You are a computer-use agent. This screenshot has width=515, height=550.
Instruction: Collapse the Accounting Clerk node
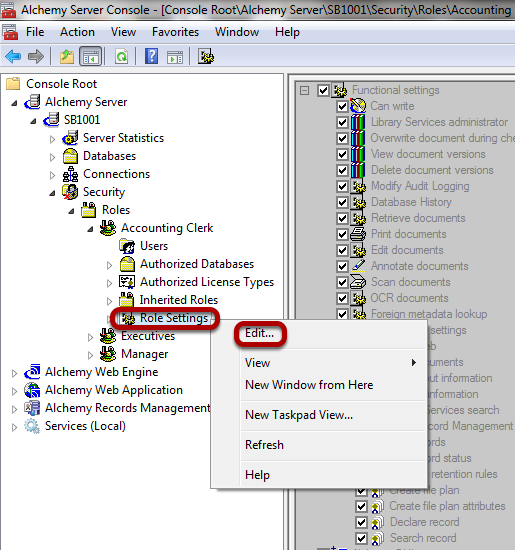90,229
